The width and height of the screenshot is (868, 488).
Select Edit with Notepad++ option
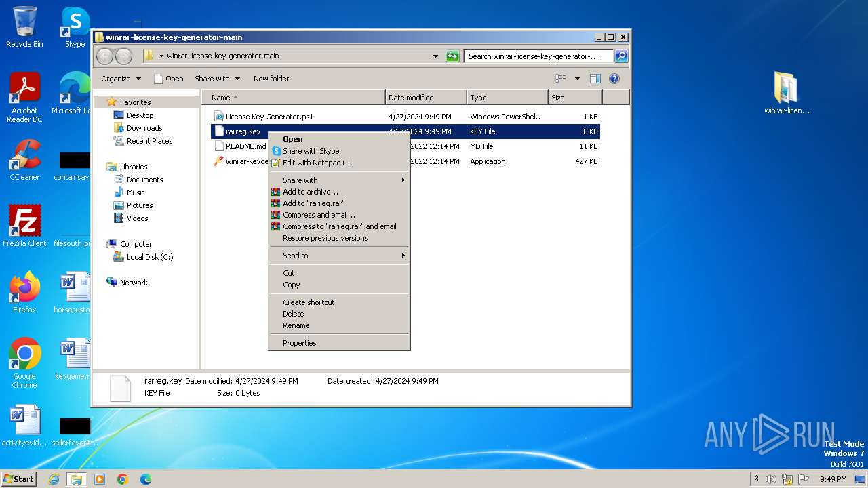point(339,163)
